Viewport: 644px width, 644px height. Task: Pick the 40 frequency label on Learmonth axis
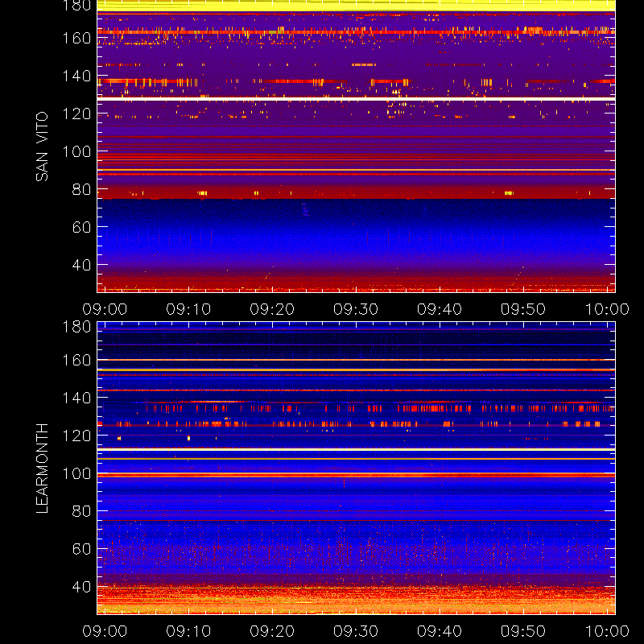point(81,587)
